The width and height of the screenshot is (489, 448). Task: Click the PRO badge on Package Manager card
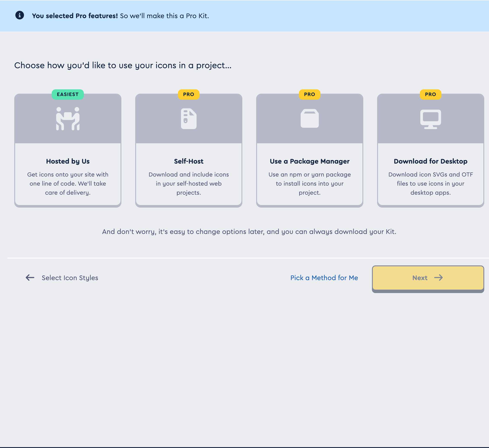pyautogui.click(x=310, y=94)
